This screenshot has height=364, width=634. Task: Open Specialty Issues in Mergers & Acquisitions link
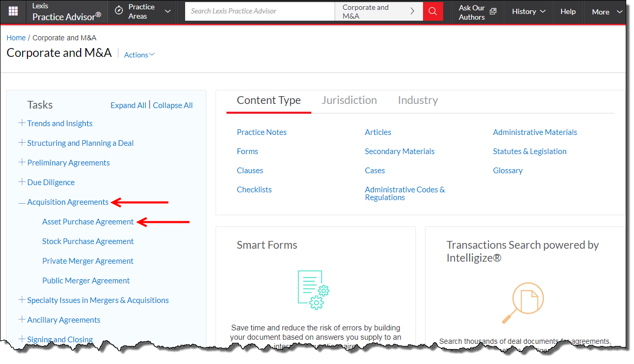[x=98, y=300]
